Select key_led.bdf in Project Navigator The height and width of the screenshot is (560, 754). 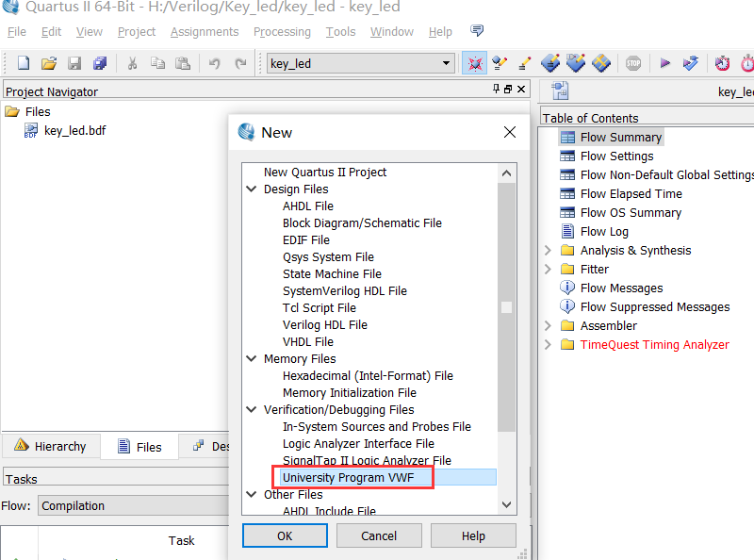tap(74, 130)
